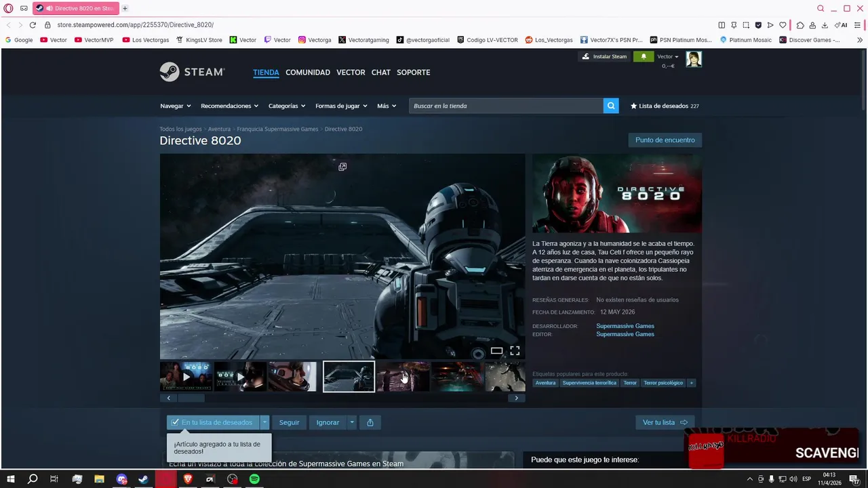Open the screenshot in a pop-out window

(x=342, y=167)
